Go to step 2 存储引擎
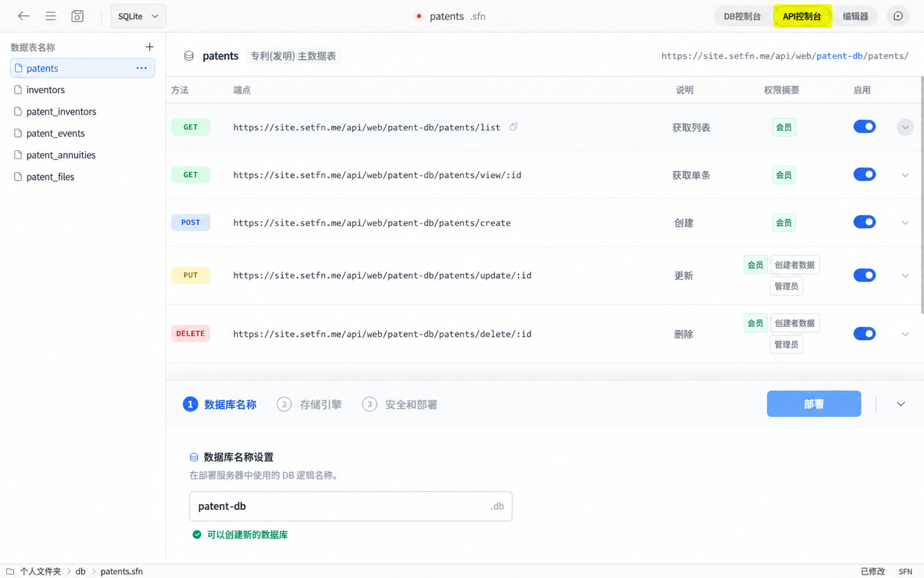924x578 pixels. pyautogui.click(x=309, y=404)
